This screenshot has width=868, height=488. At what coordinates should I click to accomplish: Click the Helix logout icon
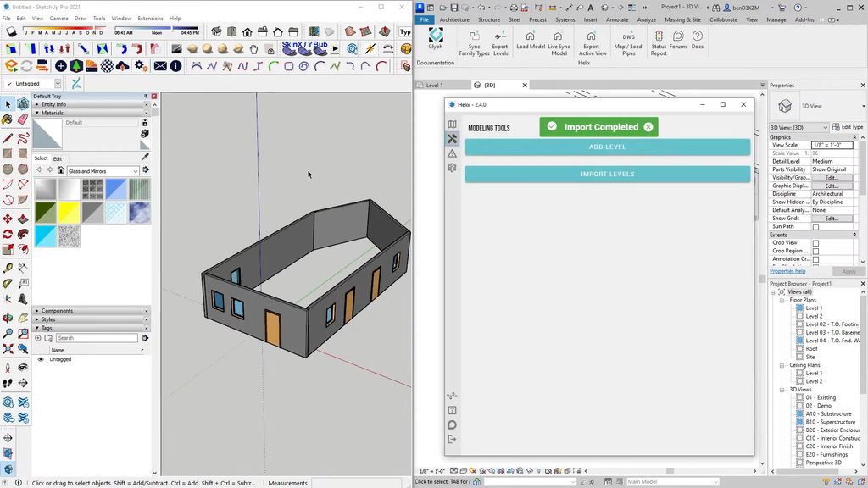click(452, 439)
